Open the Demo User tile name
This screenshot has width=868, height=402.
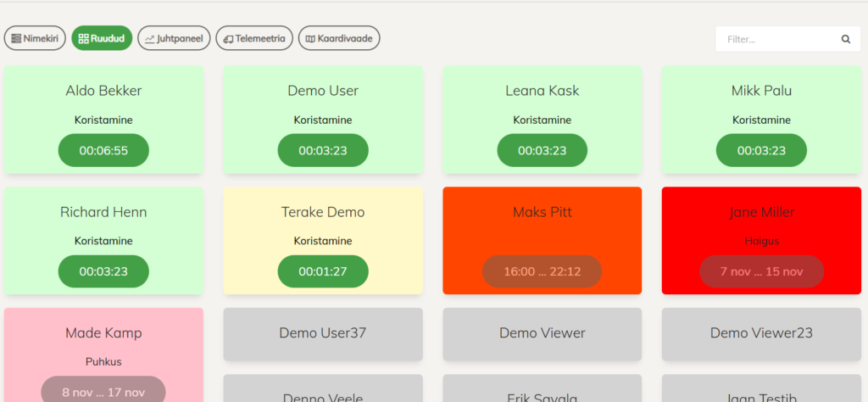[323, 91]
